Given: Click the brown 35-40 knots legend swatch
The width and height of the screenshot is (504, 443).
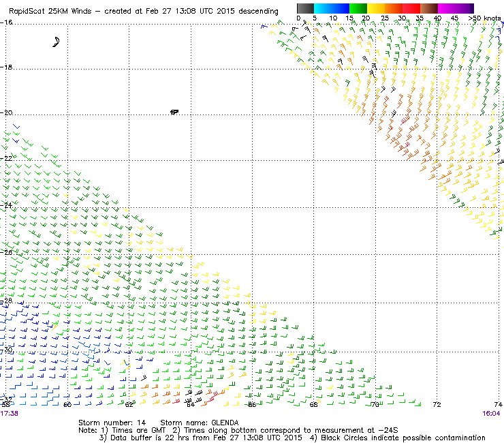Looking at the screenshot, I should coord(429,8).
